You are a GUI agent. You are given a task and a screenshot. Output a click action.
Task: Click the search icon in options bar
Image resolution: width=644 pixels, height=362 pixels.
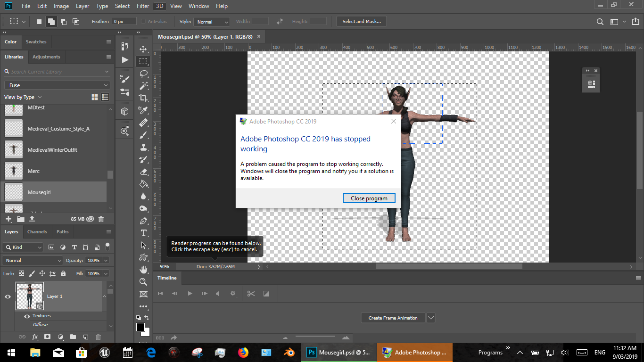point(600,22)
